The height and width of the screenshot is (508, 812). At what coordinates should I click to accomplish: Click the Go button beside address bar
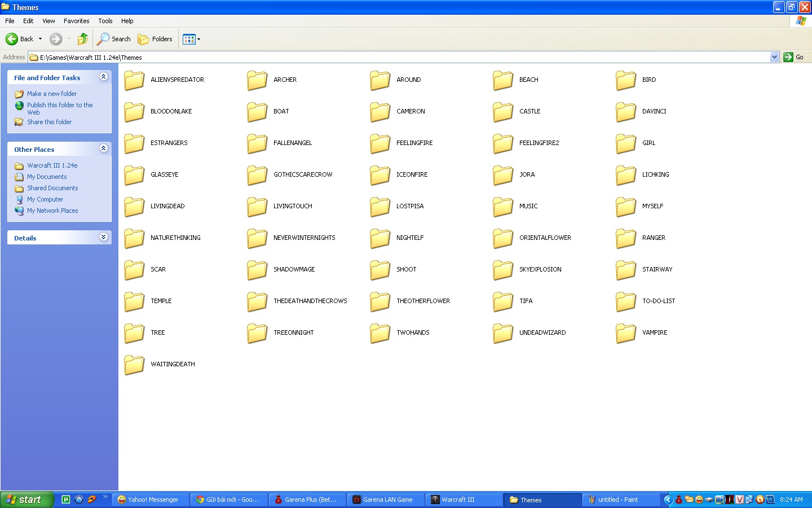794,57
